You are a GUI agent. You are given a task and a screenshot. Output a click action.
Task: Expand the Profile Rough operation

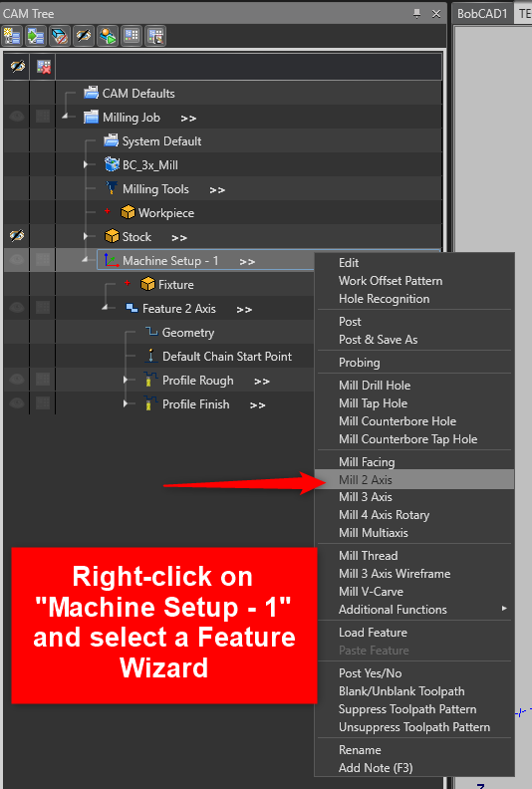(126, 380)
